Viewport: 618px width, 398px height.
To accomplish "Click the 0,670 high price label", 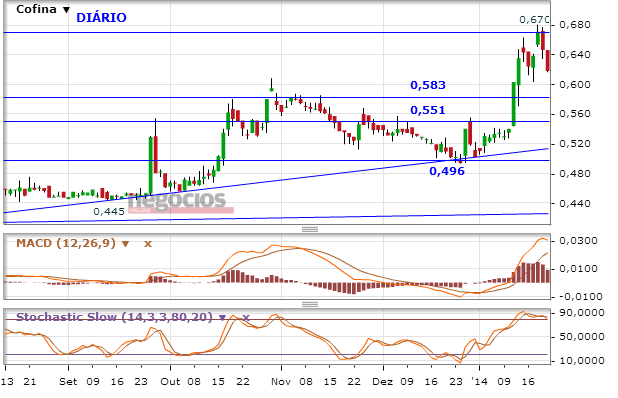I will [534, 19].
